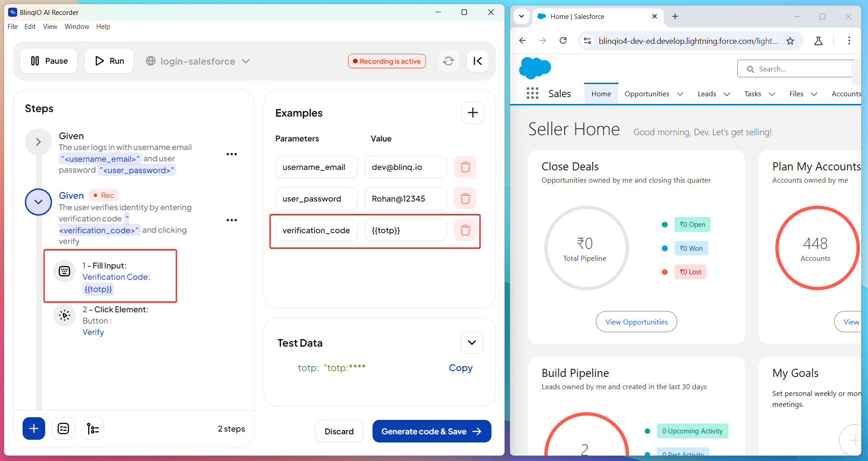Click the ₹0 Won legend badge

[691, 248]
